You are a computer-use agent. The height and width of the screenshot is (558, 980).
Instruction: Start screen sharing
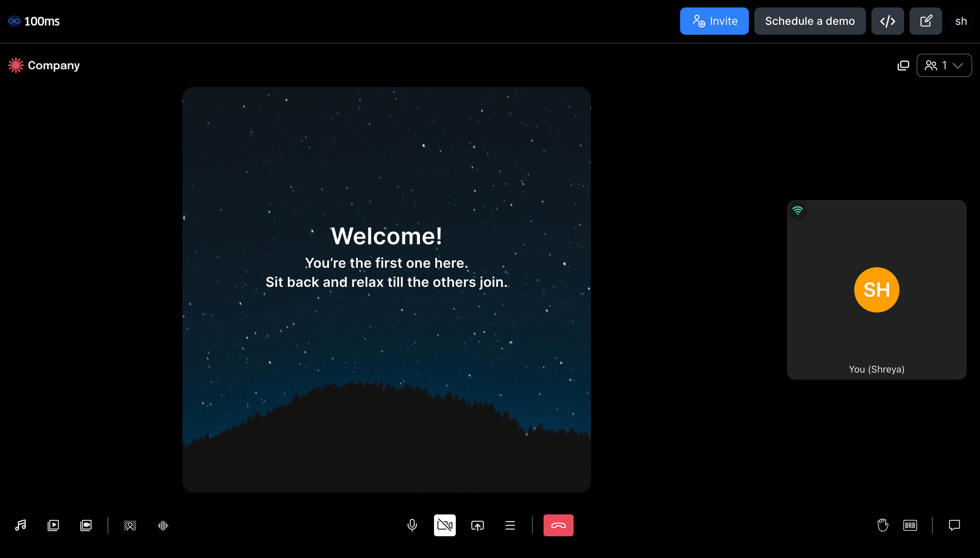[477, 525]
